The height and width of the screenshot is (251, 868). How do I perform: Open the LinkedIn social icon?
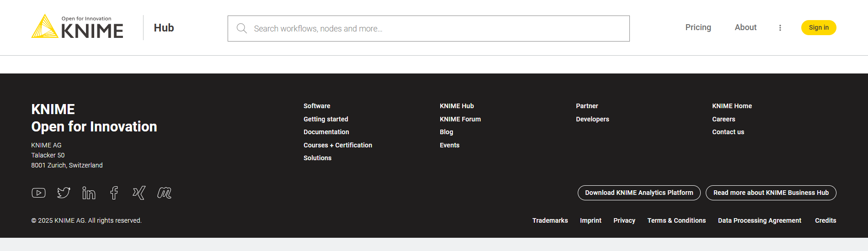tap(89, 193)
